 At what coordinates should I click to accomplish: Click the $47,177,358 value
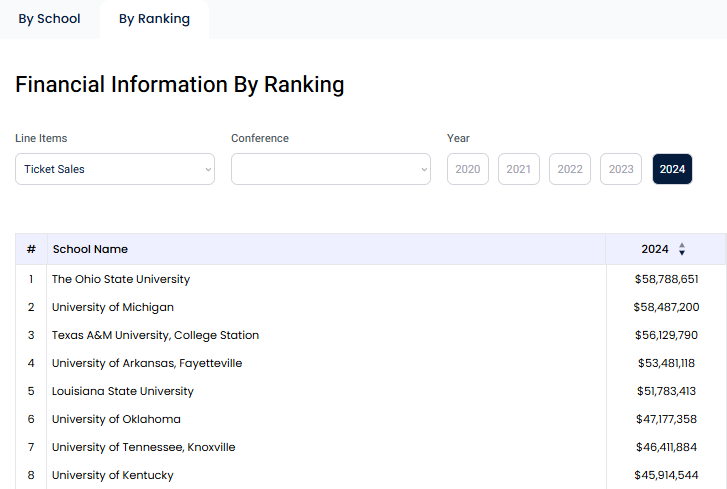click(666, 419)
